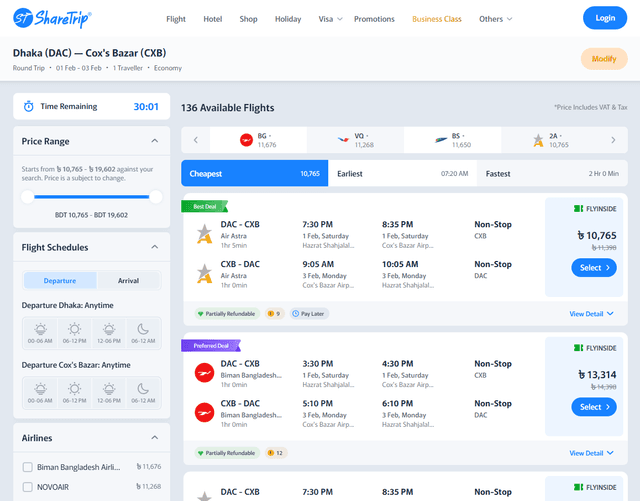Image resolution: width=640 pixels, height=501 pixels.
Task: Choose Dhaka departure 06-12 AM moon slot
Action: pos(143,333)
